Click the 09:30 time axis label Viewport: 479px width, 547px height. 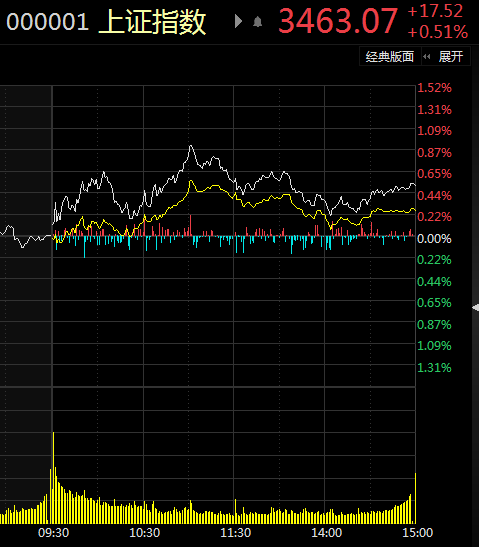tap(53, 533)
